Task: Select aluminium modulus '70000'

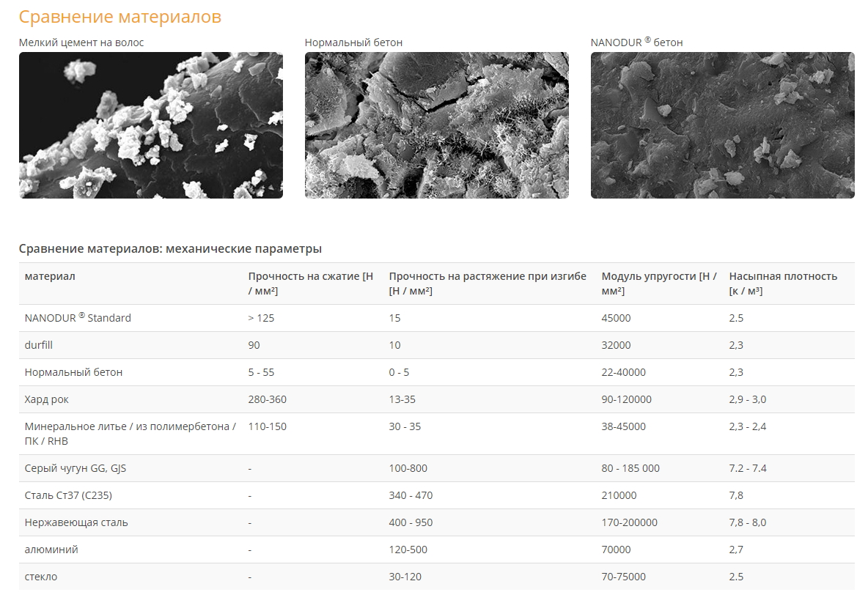Action: tap(616, 550)
